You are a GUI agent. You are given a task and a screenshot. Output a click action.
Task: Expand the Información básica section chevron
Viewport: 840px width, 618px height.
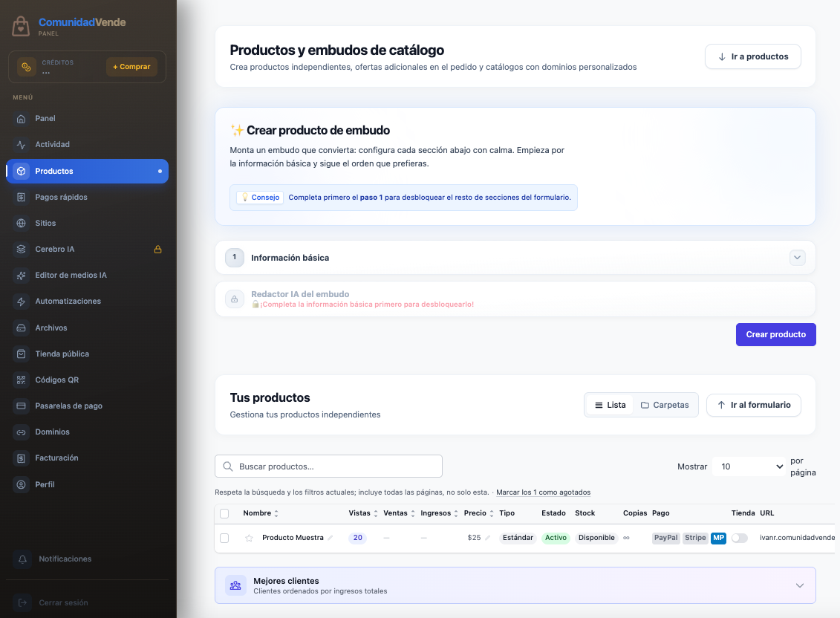pyautogui.click(x=797, y=258)
